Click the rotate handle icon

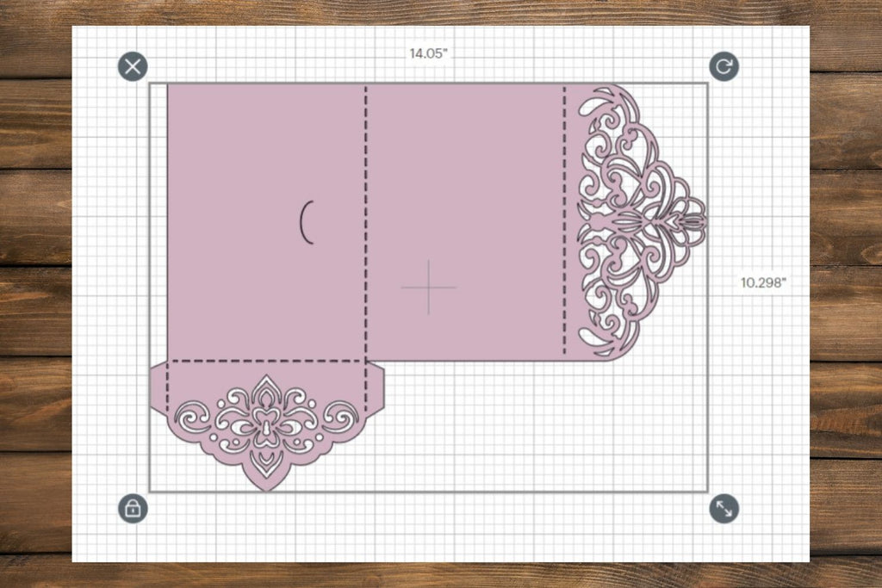pyautogui.click(x=724, y=67)
